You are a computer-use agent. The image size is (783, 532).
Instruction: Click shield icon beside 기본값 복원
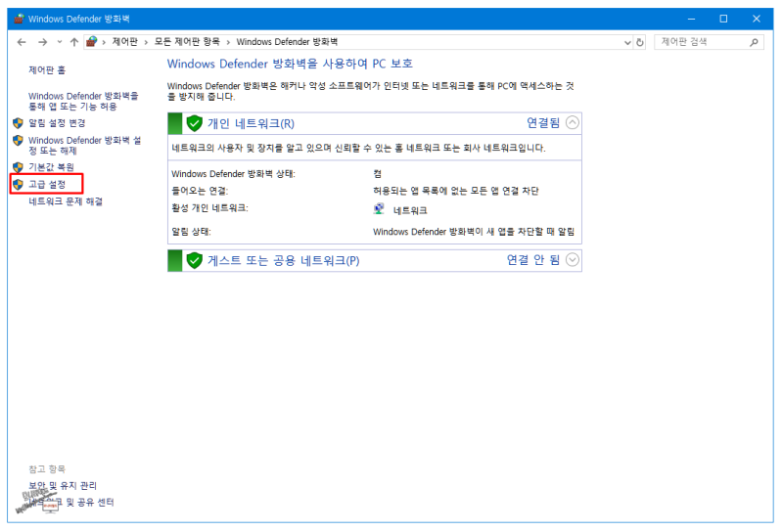(18, 166)
